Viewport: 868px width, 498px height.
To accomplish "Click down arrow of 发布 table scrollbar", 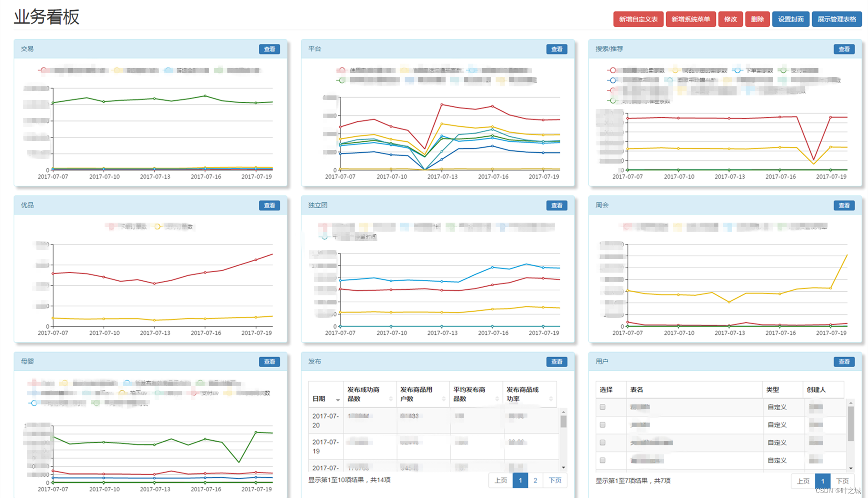I will pos(563,467).
